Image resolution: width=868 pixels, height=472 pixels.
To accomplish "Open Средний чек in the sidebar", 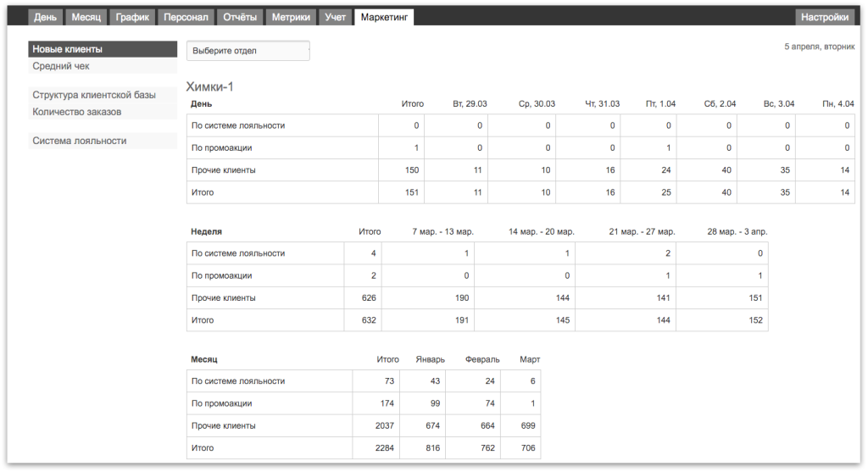I will tap(103, 66).
